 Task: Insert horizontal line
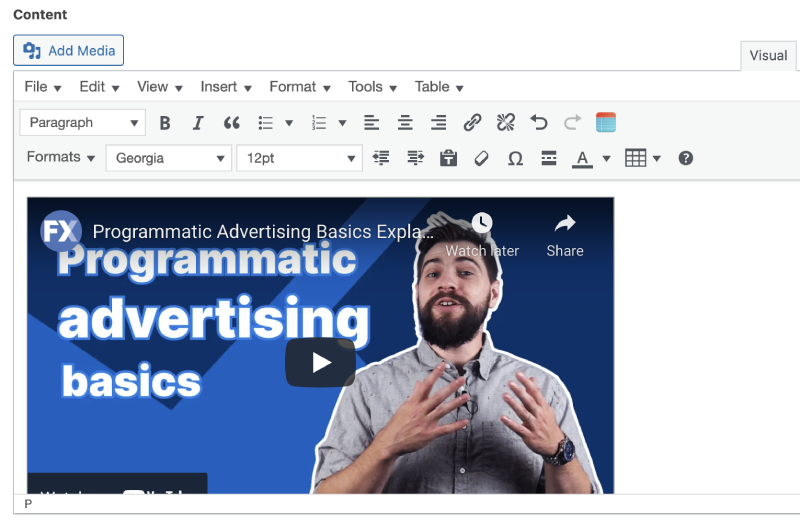coord(549,158)
